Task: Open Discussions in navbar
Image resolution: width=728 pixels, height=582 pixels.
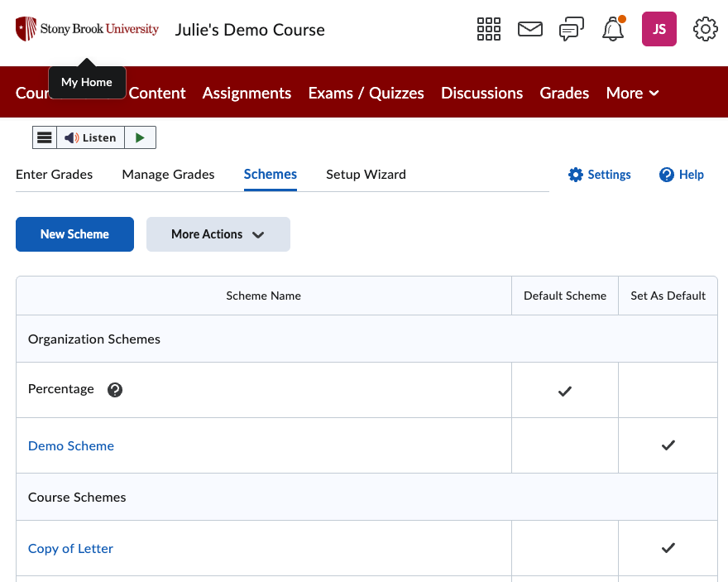Action: tap(482, 93)
